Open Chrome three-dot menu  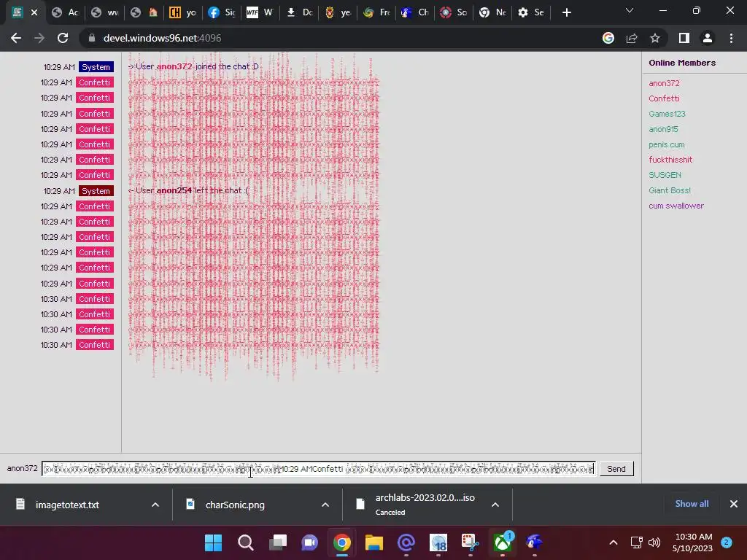pyautogui.click(x=731, y=38)
